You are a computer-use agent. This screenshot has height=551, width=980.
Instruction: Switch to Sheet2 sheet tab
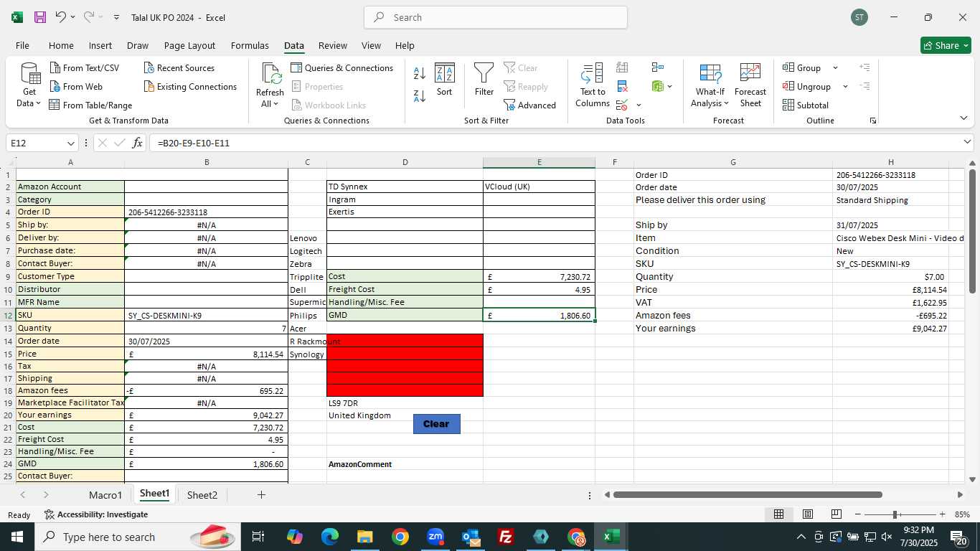[x=202, y=495]
